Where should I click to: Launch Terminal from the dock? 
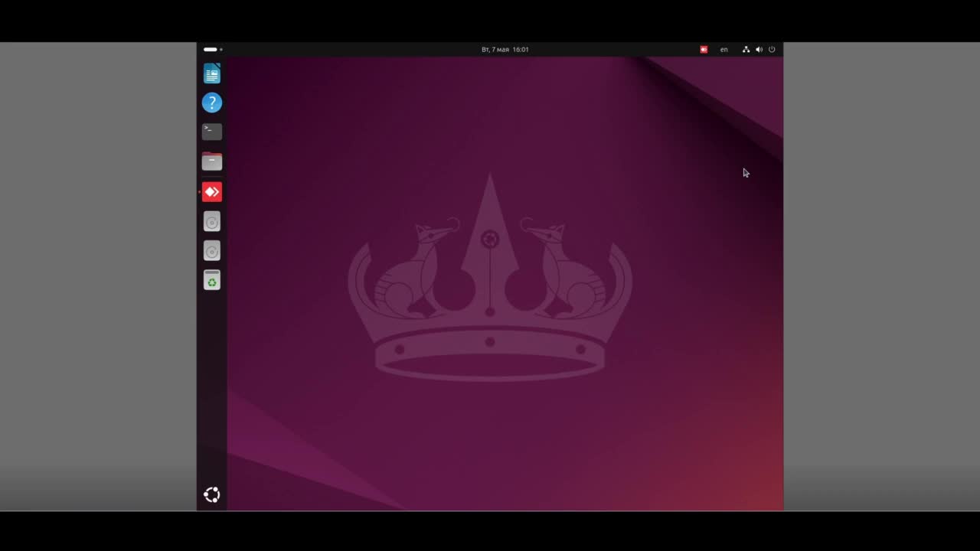(212, 132)
